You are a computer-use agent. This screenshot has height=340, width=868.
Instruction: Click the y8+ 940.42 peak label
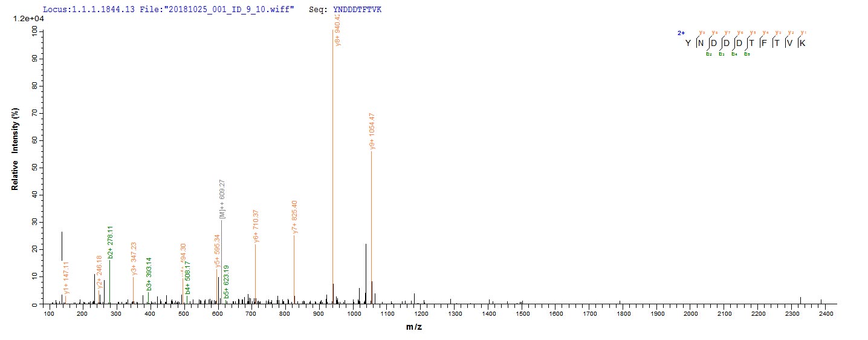(338, 30)
